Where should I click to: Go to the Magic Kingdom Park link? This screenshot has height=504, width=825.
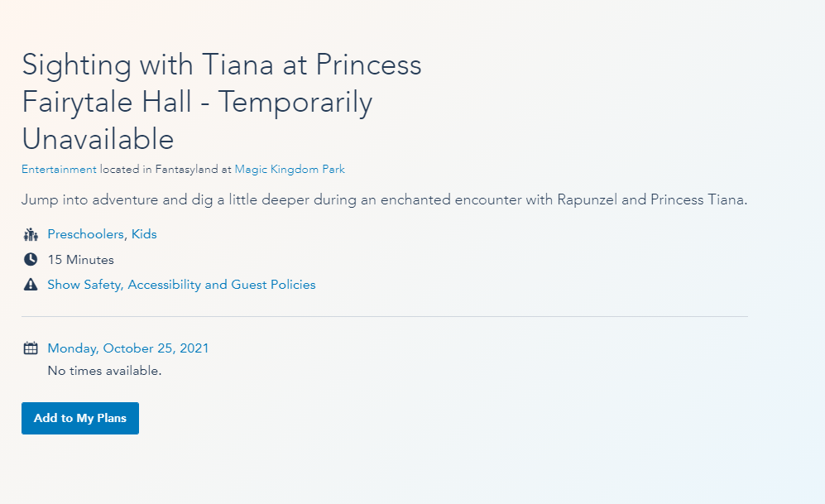point(290,170)
